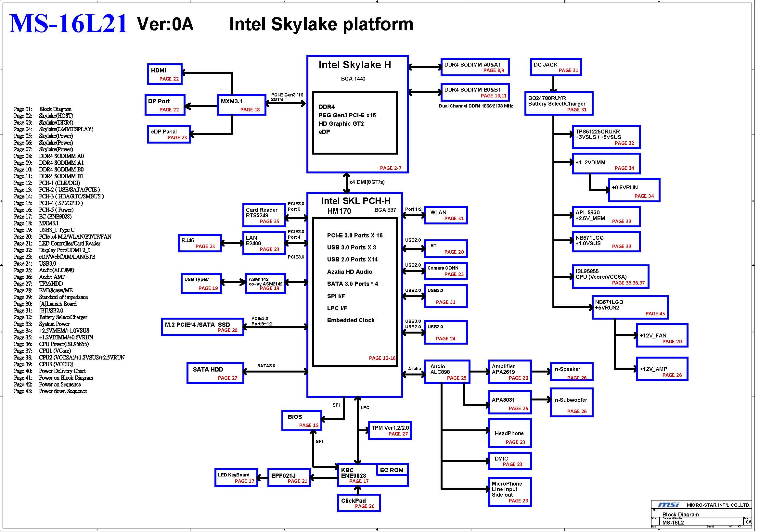Viewport: 760px width, 532px height.
Task: Select the x4 DMI(8GT/s) label
Action: [367, 182]
